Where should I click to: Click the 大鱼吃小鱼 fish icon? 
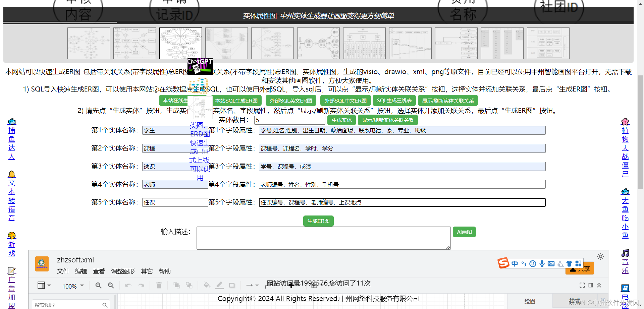[625, 192]
